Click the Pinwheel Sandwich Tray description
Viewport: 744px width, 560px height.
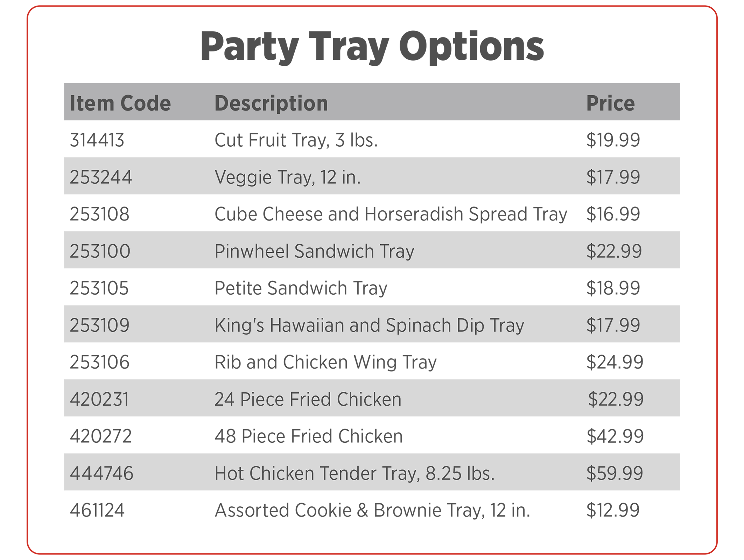point(314,251)
